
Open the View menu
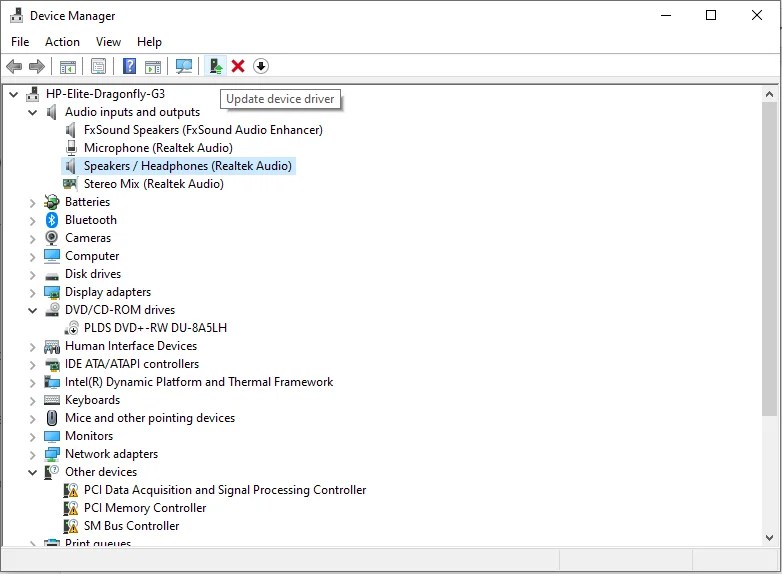[108, 42]
